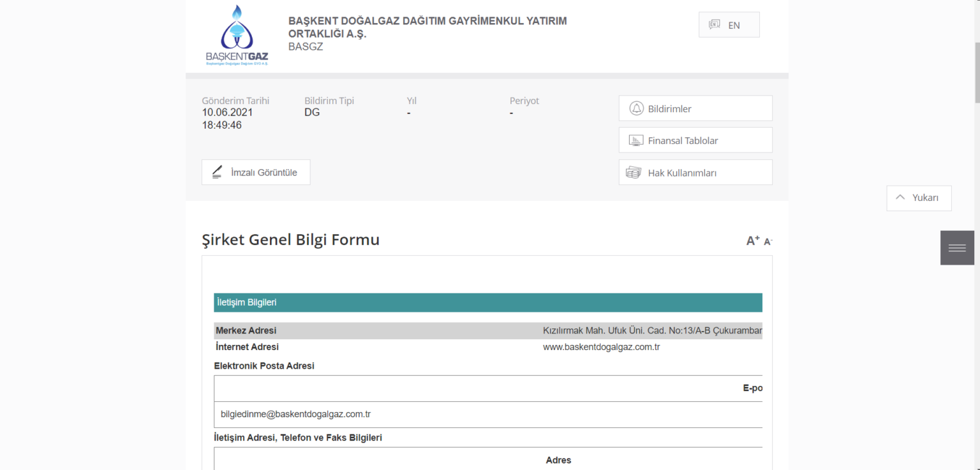Click the Kızılırmak Mah. address text
This screenshot has width=980, height=470.
click(x=653, y=331)
